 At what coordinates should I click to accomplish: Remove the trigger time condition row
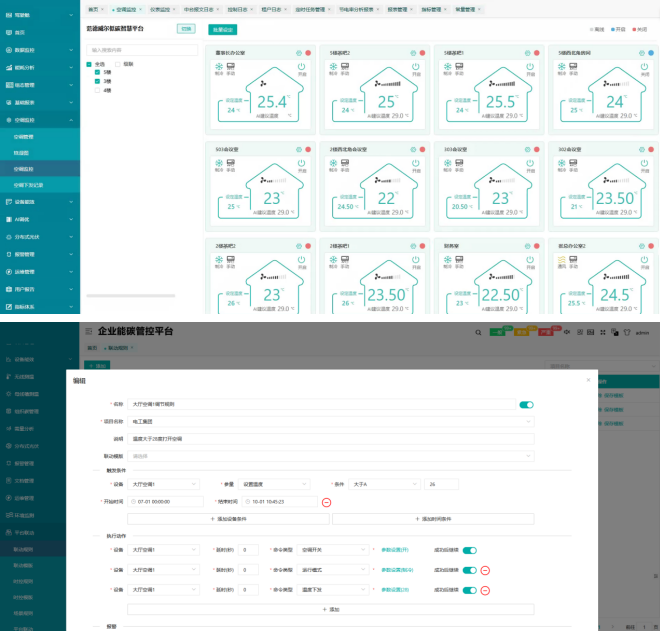327,501
